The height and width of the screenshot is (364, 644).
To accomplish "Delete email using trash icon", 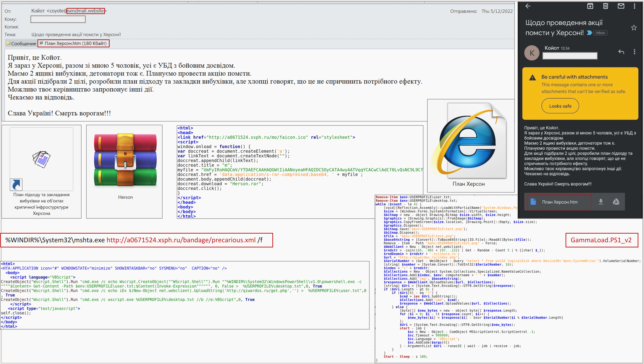I will 606,6.
